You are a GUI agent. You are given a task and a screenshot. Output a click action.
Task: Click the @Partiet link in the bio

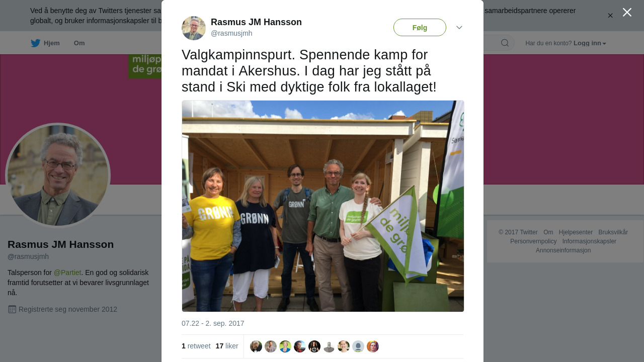67,273
